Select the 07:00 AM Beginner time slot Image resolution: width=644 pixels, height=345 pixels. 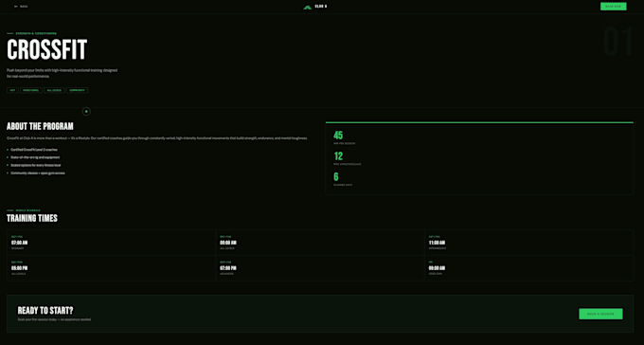(112, 243)
